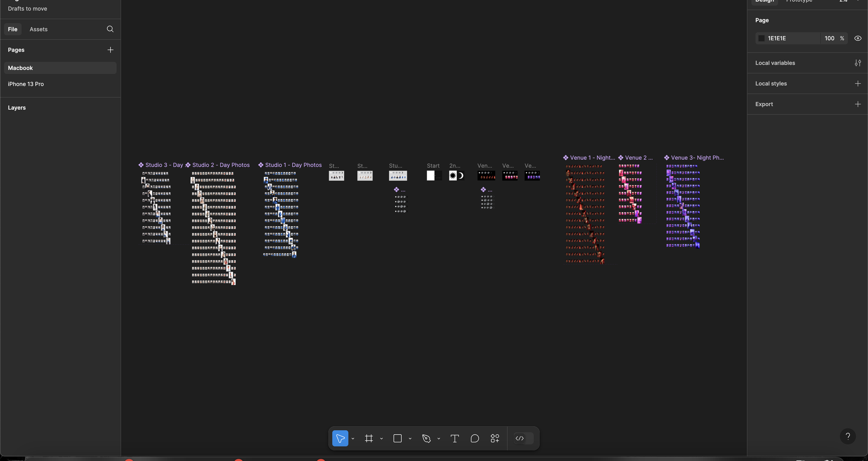The width and height of the screenshot is (868, 461).
Task: Toggle page background visibility eye icon
Action: tap(858, 38)
